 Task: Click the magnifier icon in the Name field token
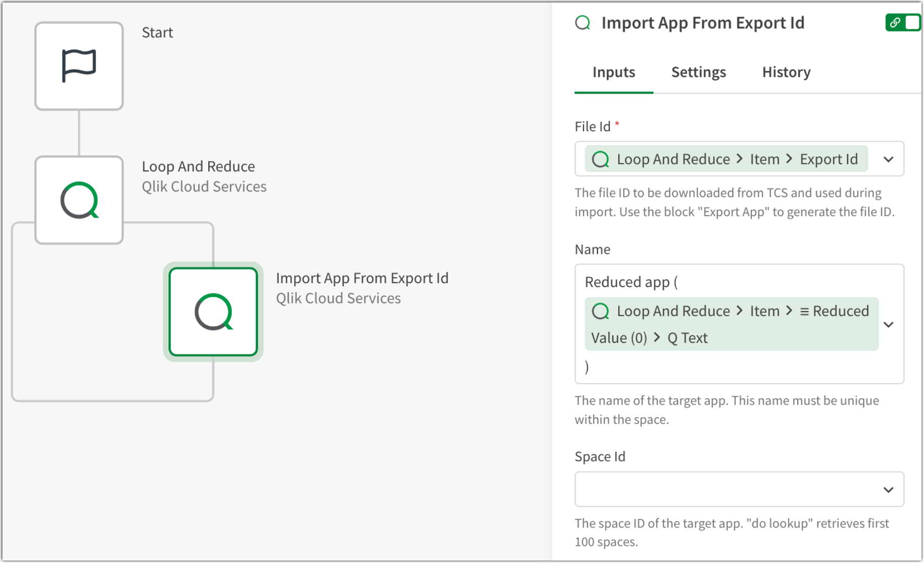[601, 311]
